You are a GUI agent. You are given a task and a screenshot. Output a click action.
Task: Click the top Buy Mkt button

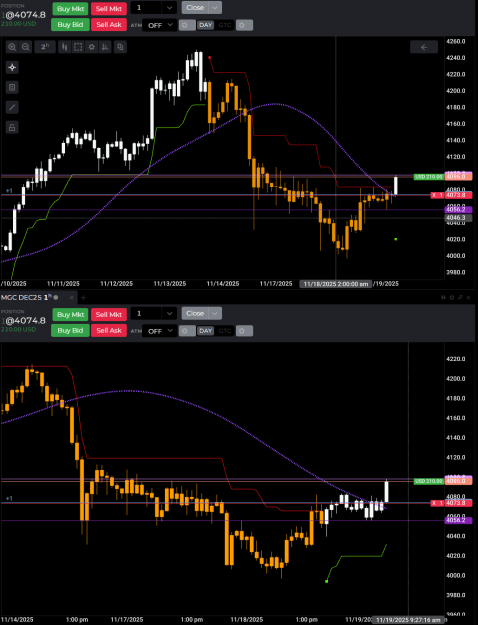[x=70, y=8]
